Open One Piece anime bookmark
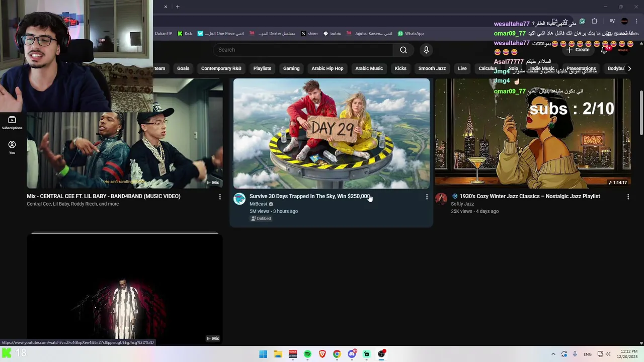Image resolution: width=644 pixels, height=362 pixels. (x=220, y=34)
